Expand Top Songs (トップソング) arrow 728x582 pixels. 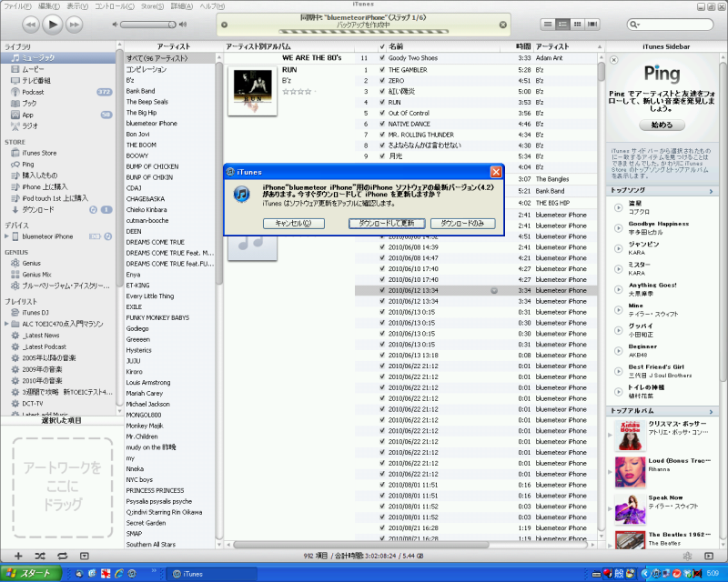pyautogui.click(x=711, y=191)
